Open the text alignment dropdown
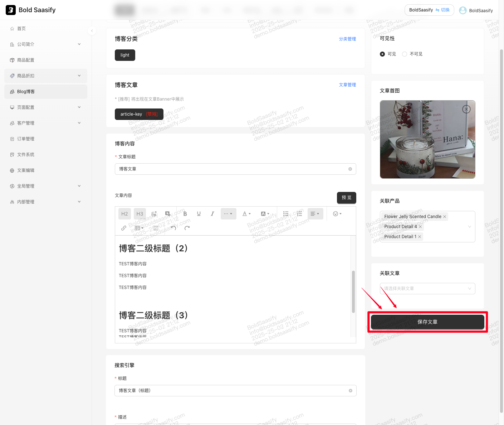Screen dimensions: 504x425 pyautogui.click(x=315, y=214)
